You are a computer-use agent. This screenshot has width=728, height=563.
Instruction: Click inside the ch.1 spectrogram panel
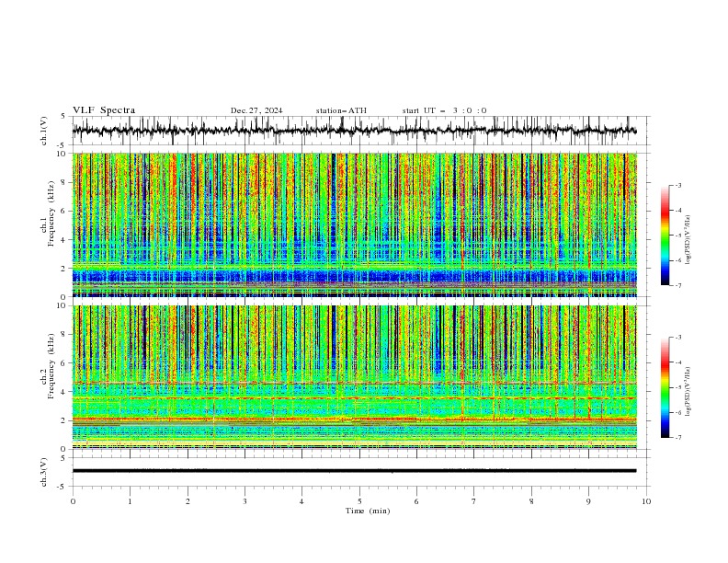tap(354, 224)
